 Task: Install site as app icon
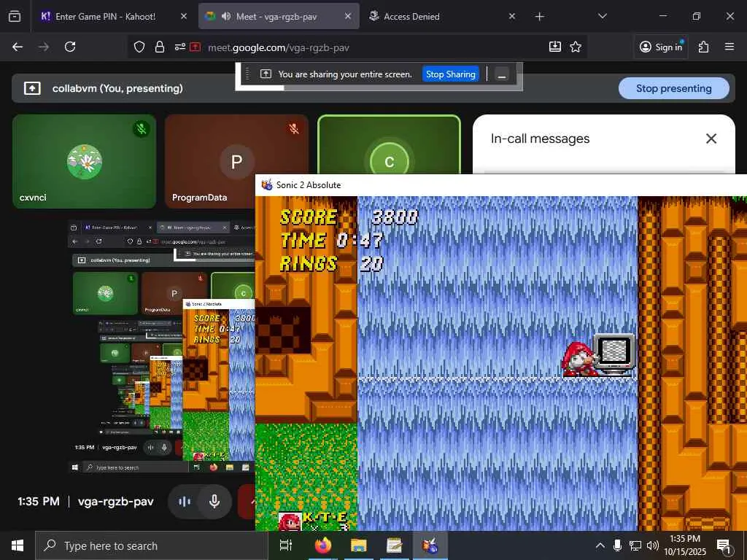click(555, 47)
